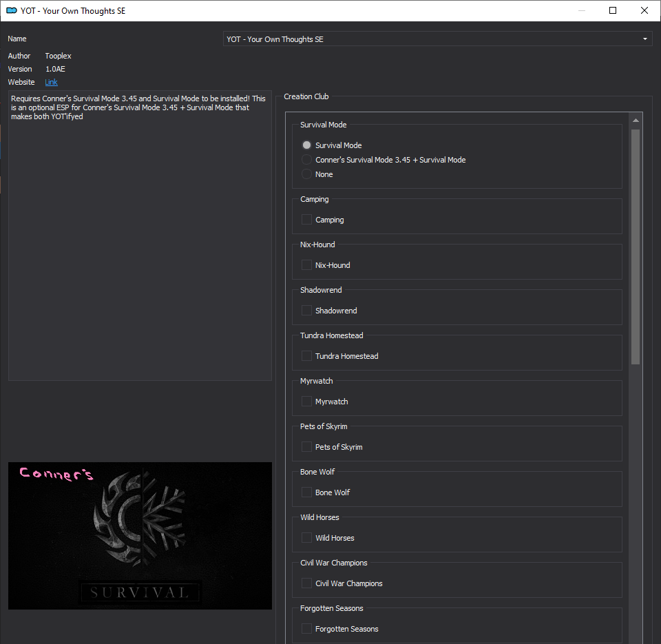Check Pets of Skyrim
The height and width of the screenshot is (644, 661).
(x=306, y=447)
